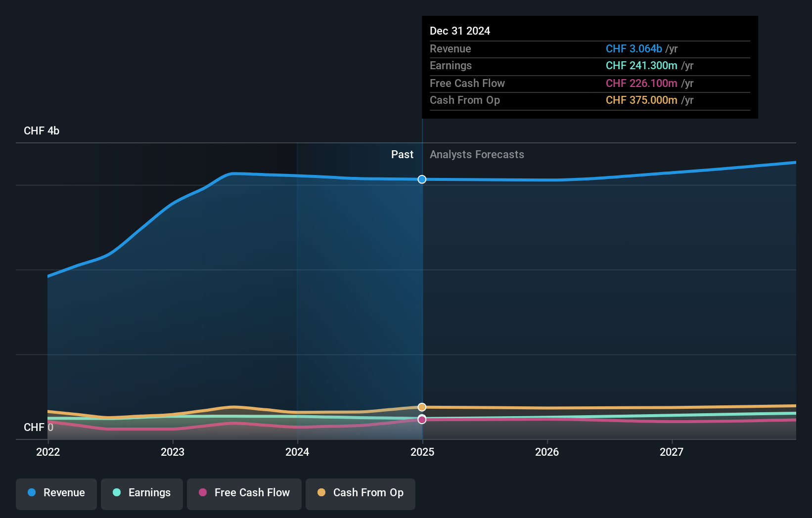812x518 pixels.
Task: Click the Free Cash Flow tooltip row label
Action: pos(467,83)
